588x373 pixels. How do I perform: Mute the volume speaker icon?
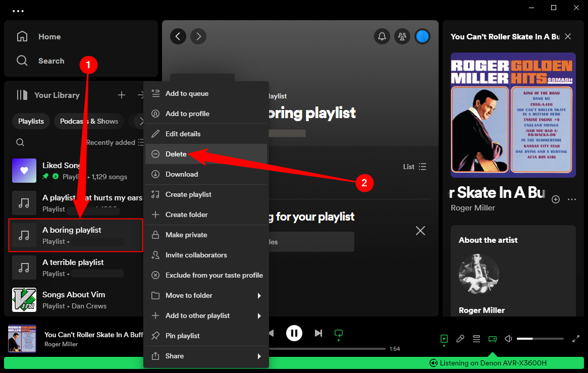point(508,339)
